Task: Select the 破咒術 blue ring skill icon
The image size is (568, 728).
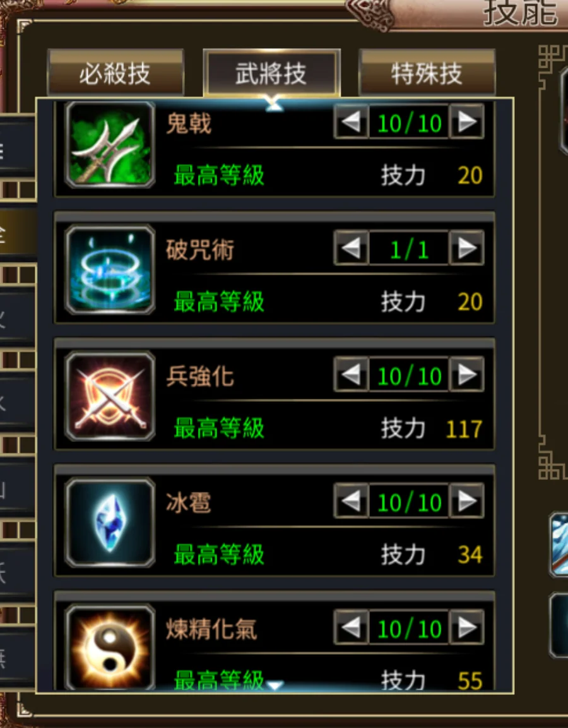Action: point(110,270)
